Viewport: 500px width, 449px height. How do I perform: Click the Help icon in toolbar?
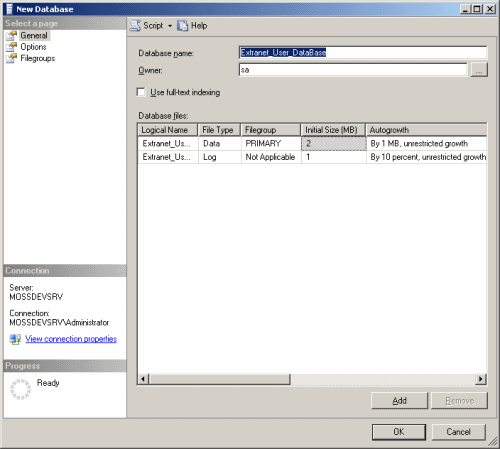(x=182, y=26)
